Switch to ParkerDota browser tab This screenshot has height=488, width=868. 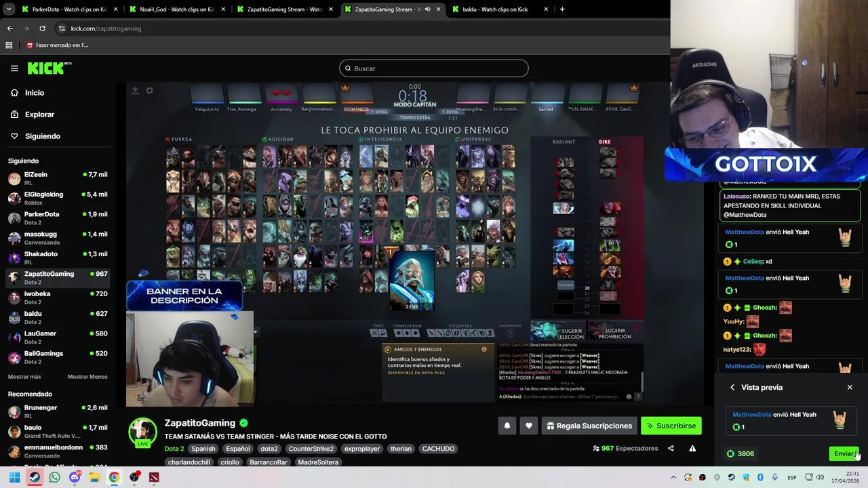69,9
